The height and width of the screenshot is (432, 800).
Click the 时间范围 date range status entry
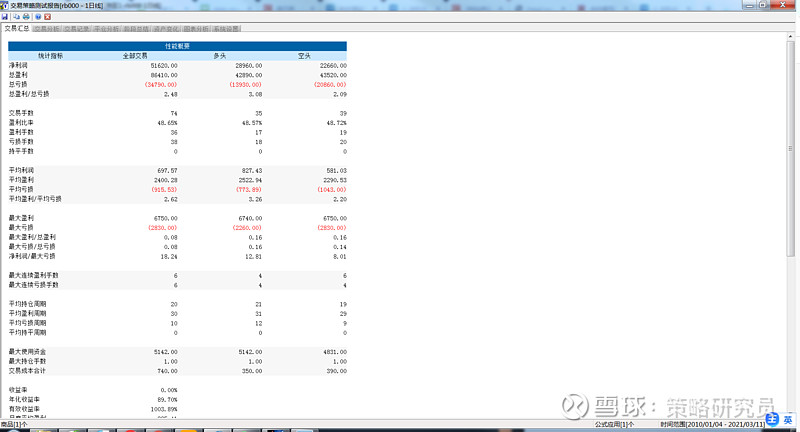[x=713, y=424]
